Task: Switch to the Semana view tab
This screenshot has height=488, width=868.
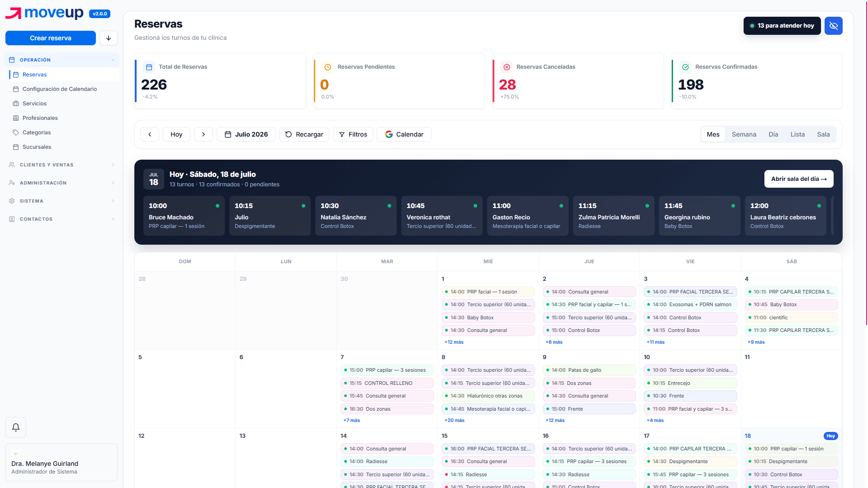Action: pos(744,134)
